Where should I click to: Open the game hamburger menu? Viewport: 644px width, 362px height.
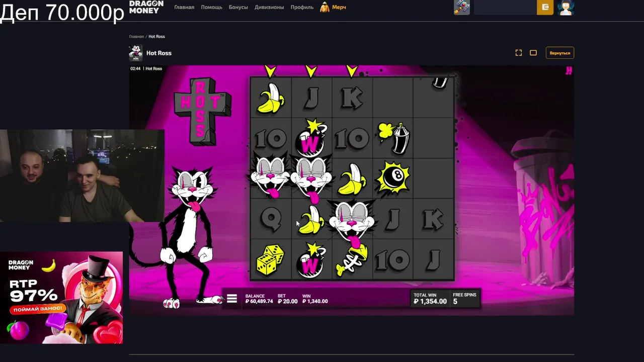pos(232,299)
